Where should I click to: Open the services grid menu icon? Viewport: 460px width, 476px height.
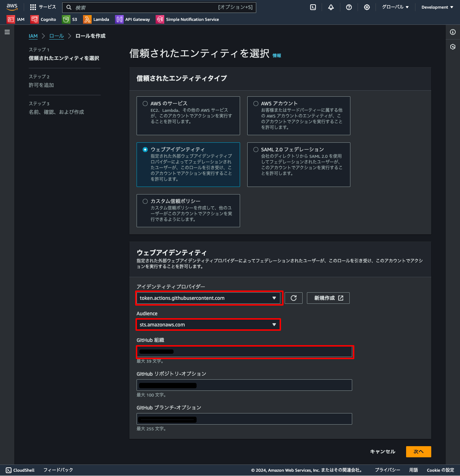click(33, 7)
